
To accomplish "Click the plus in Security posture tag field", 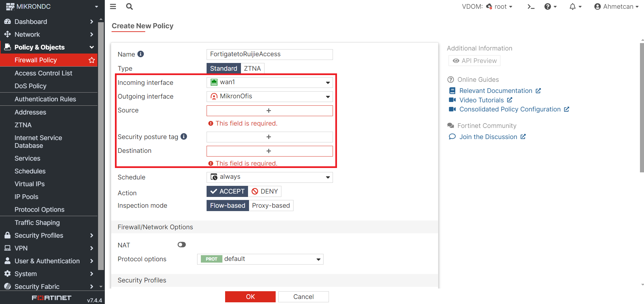I will point(269,137).
